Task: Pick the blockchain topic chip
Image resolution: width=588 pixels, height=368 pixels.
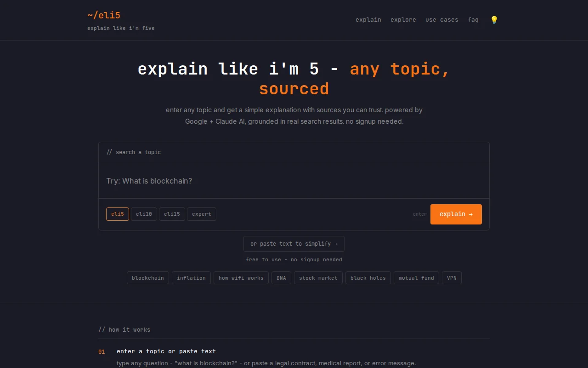Action: [148, 278]
